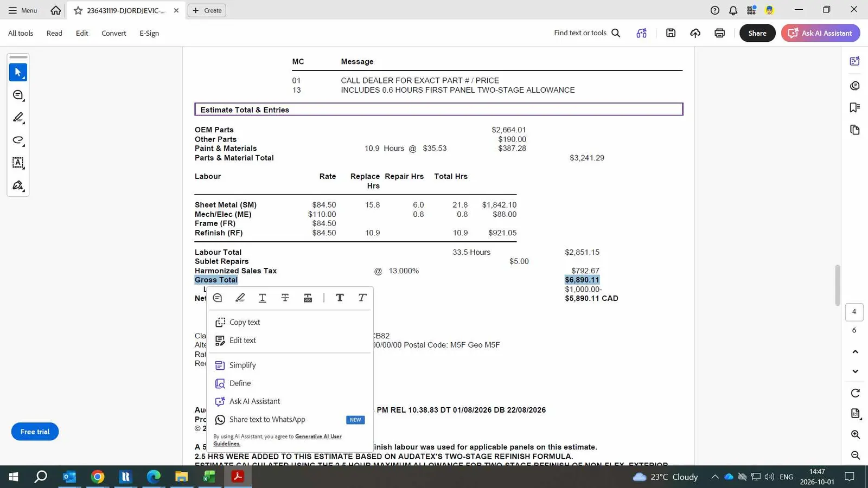Open the bookmarks panel on right sidebar
The image size is (868, 488).
[855, 107]
